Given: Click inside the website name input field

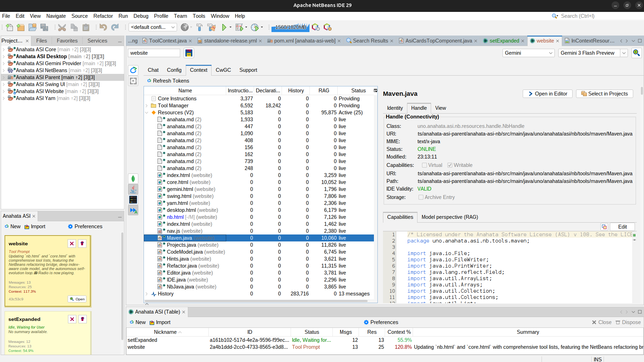Looking at the screenshot, I should (x=154, y=53).
